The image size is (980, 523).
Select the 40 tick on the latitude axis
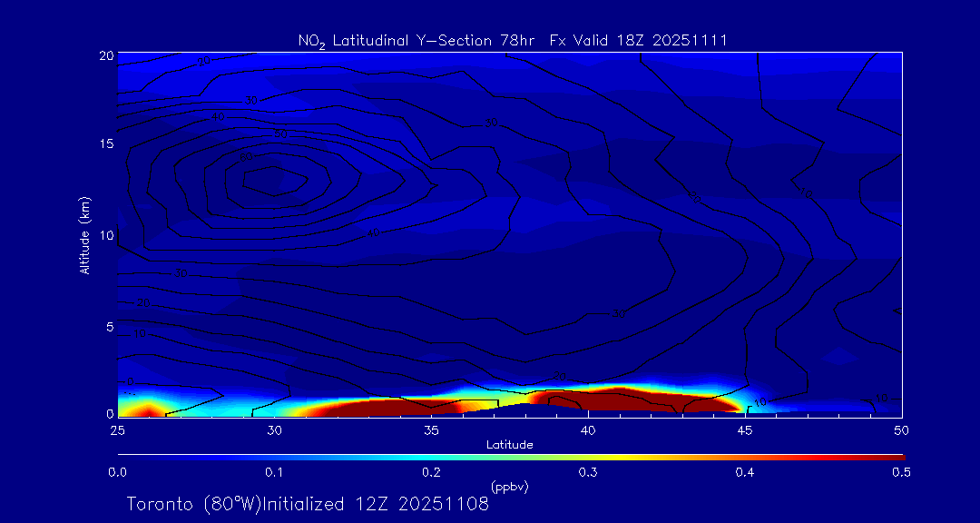click(x=589, y=429)
